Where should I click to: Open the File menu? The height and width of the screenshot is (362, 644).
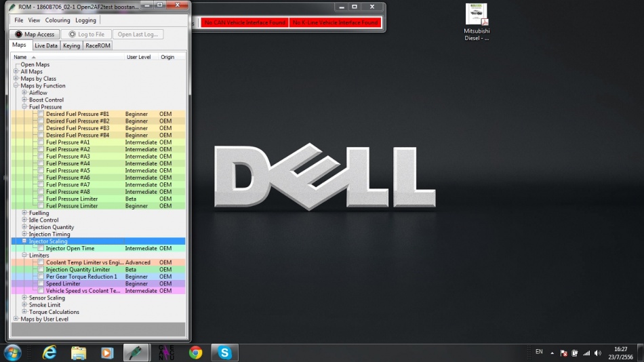(19, 20)
